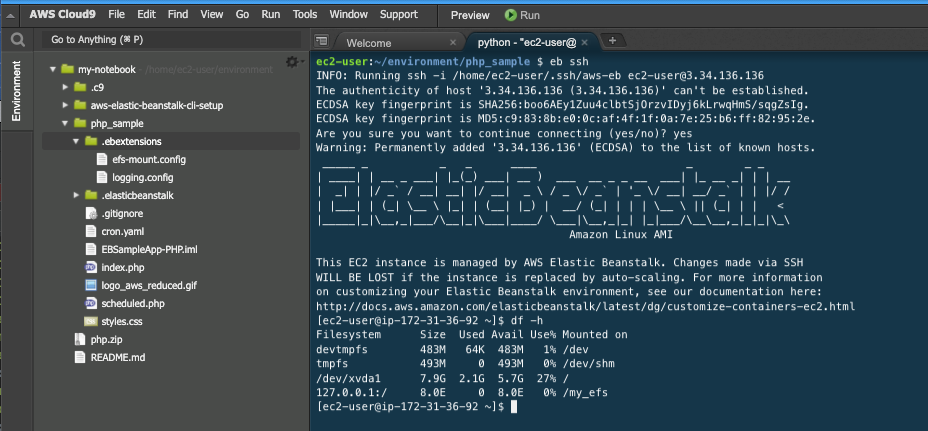Screen dimensions: 928x431
Task: Click the .ebextensions folder icon
Action: (x=91, y=141)
